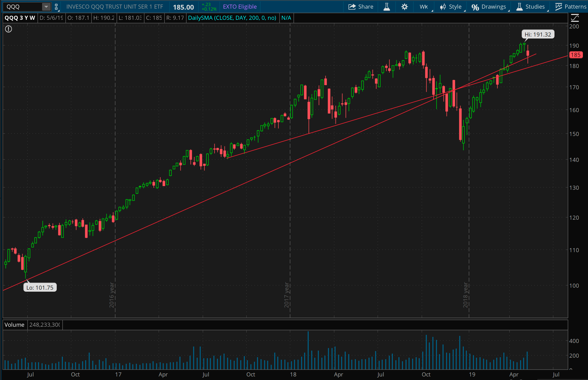Image resolution: width=588 pixels, height=380 pixels.
Task: Open chart settings gear icon
Action: coord(405,7)
